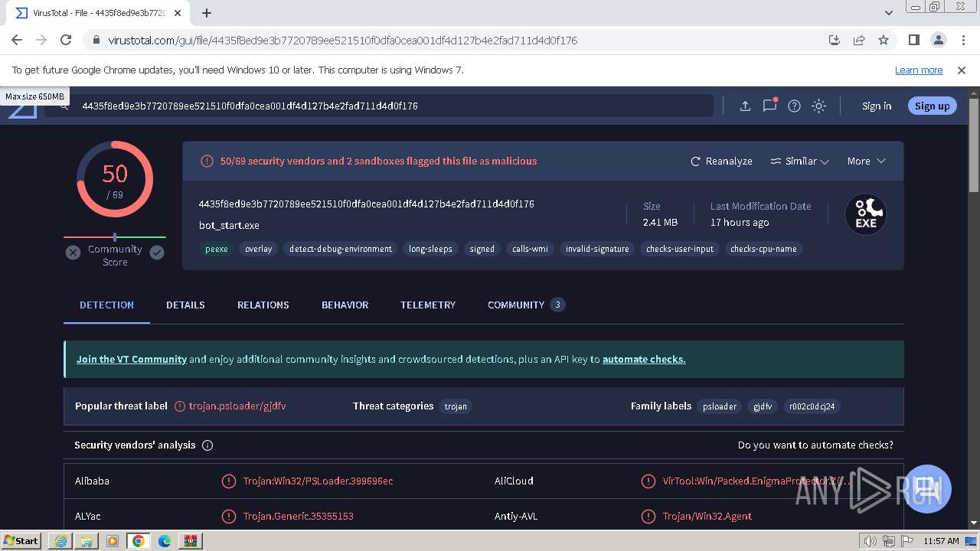Click the Sign up button

[x=932, y=106]
